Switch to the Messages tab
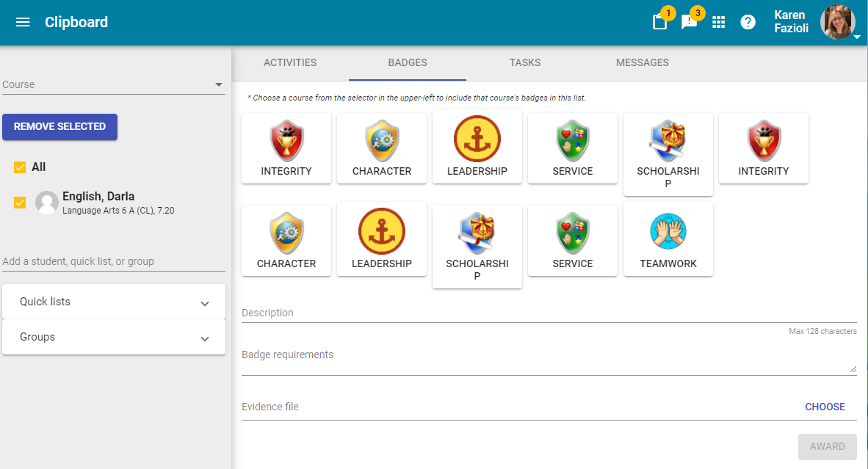 [x=642, y=62]
